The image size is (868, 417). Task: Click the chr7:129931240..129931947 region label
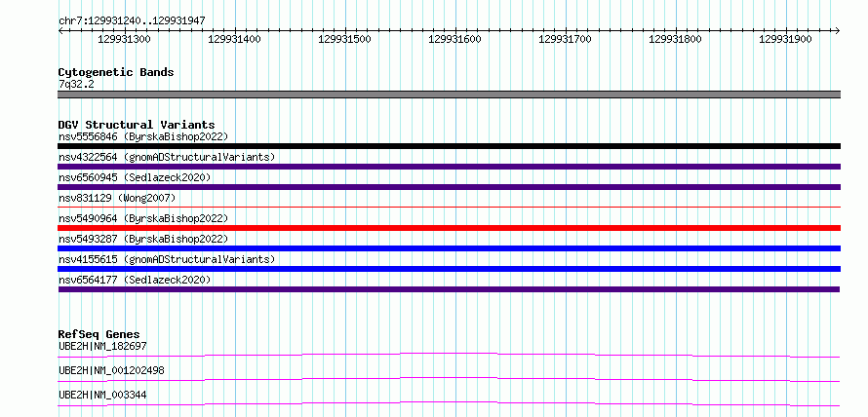pyautogui.click(x=132, y=20)
